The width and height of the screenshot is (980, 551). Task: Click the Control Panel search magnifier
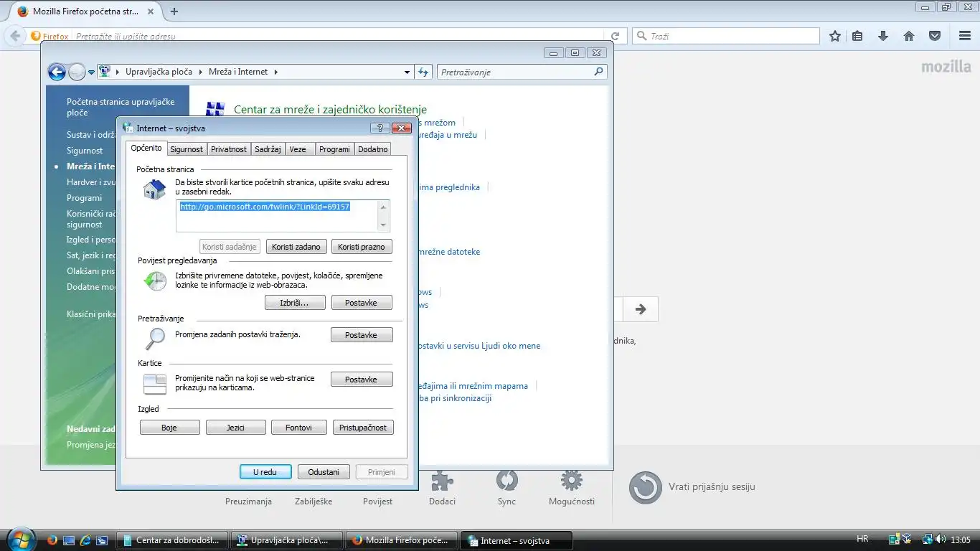point(599,72)
